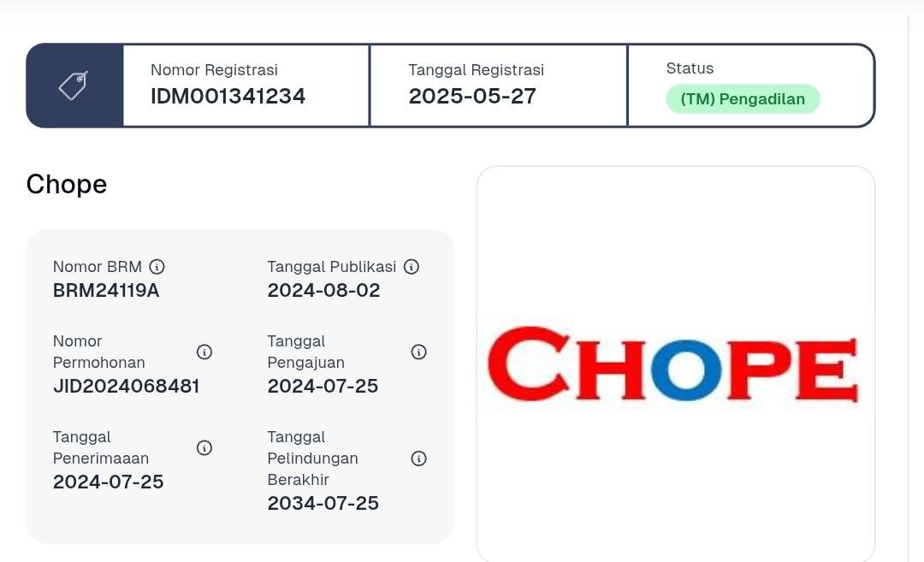Show info tooltip for Nomor Permohonan

point(204,352)
